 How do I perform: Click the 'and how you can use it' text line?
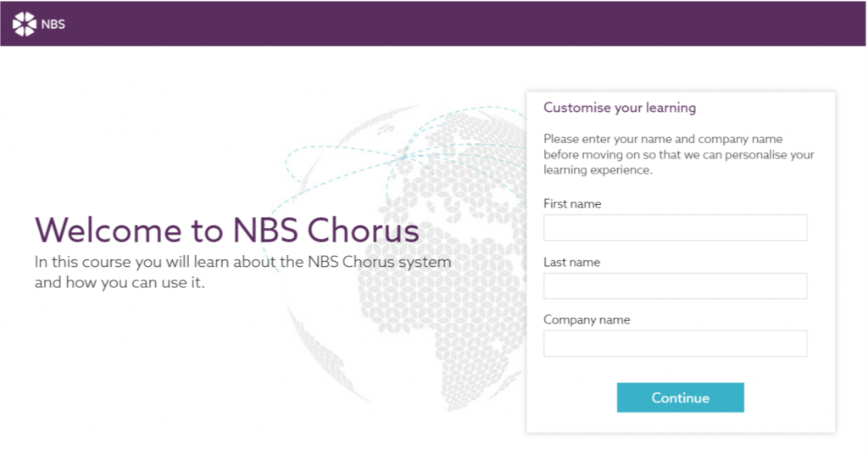point(120,283)
